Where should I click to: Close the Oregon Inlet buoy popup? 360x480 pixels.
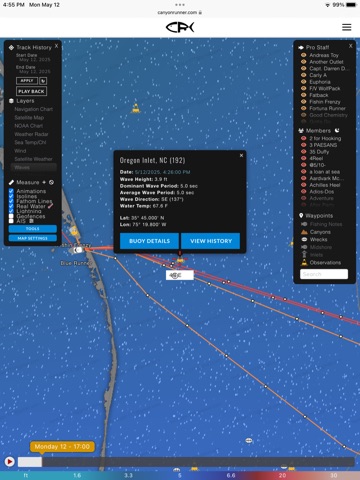(x=241, y=156)
